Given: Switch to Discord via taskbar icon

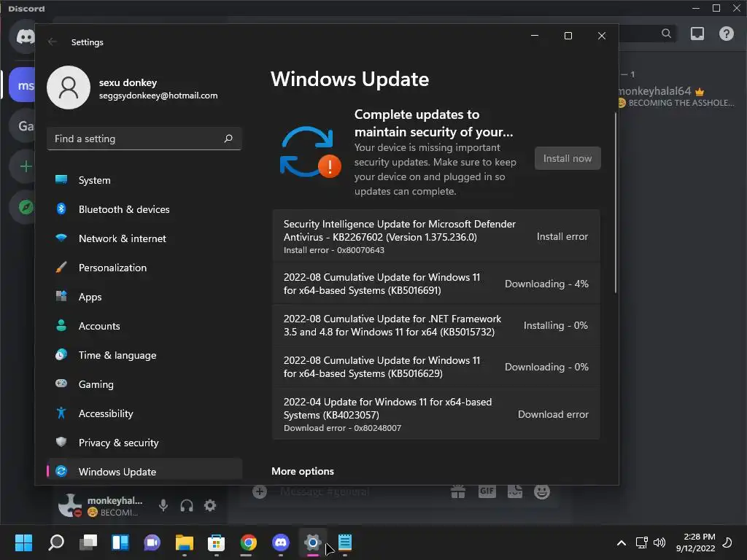Looking at the screenshot, I should click(281, 542).
